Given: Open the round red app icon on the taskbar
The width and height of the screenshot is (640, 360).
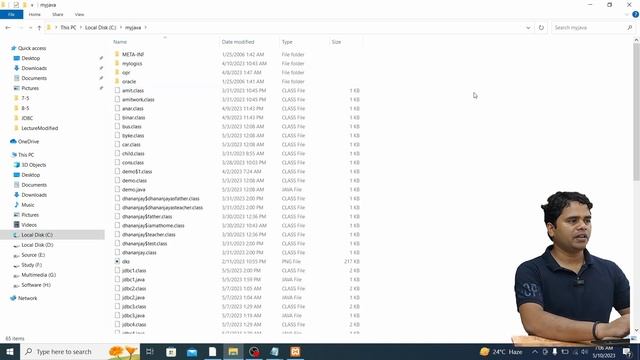Looking at the screenshot, I should pyautogui.click(x=254, y=351).
